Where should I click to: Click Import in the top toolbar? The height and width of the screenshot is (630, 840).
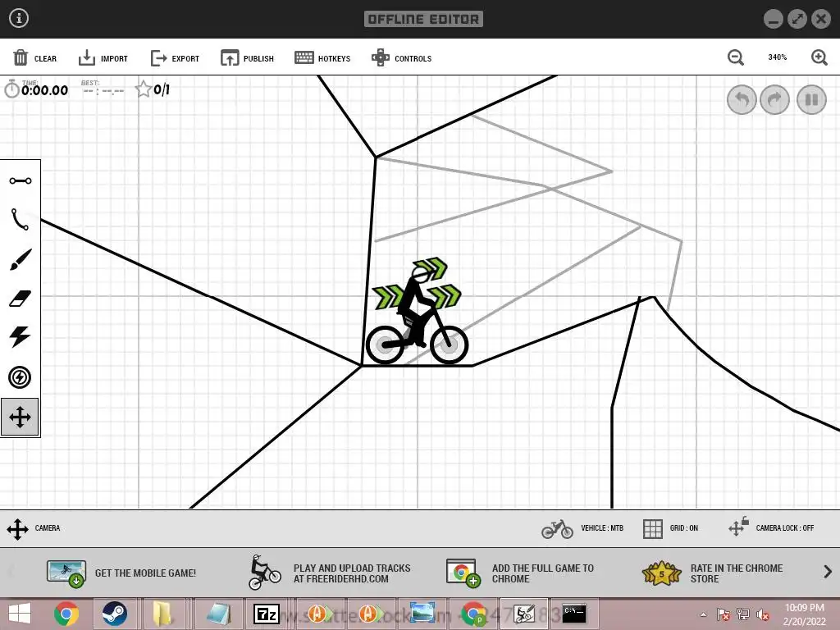[x=103, y=58]
